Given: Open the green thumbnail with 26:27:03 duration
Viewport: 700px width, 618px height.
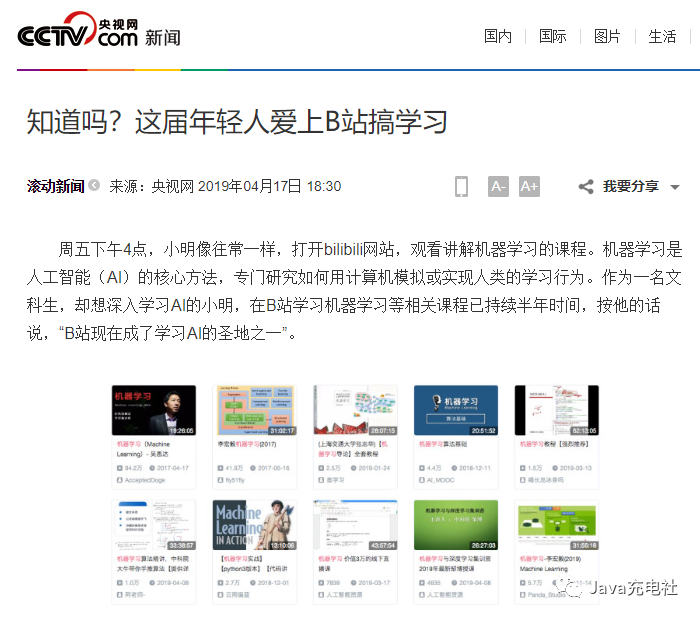Looking at the screenshot, I should click(456, 525).
